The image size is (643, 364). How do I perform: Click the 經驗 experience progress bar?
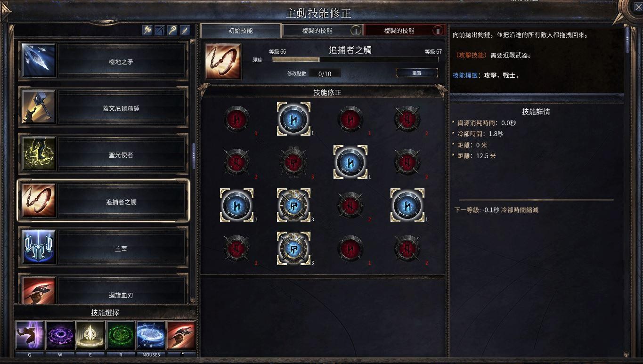pyautogui.click(x=355, y=60)
